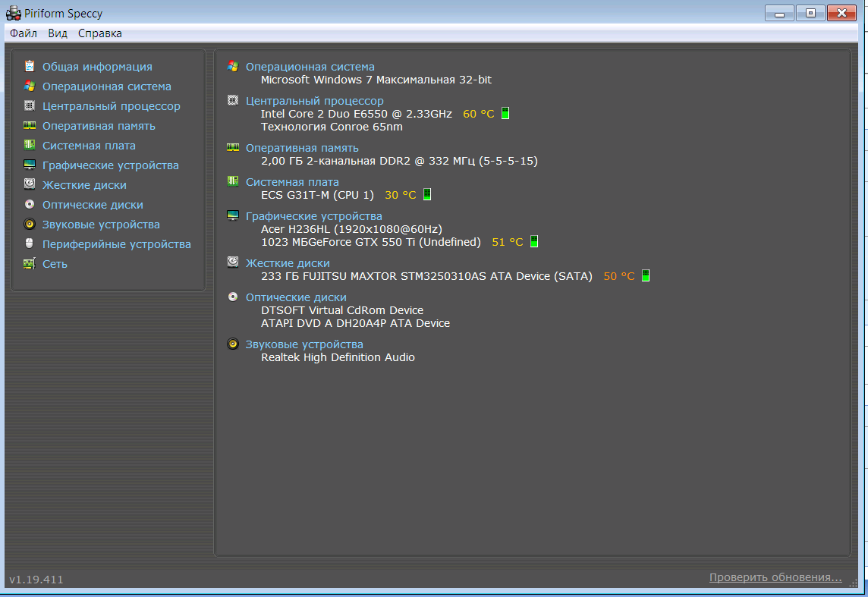Select Сеть in the sidebar
Screen dimensions: 868x597
(x=55, y=264)
